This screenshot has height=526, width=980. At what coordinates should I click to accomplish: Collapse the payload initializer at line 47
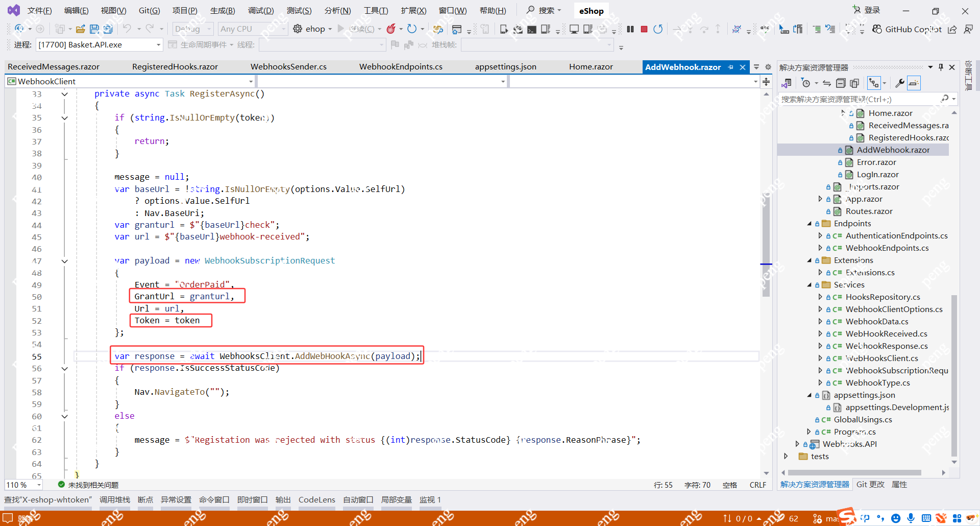[65, 261]
